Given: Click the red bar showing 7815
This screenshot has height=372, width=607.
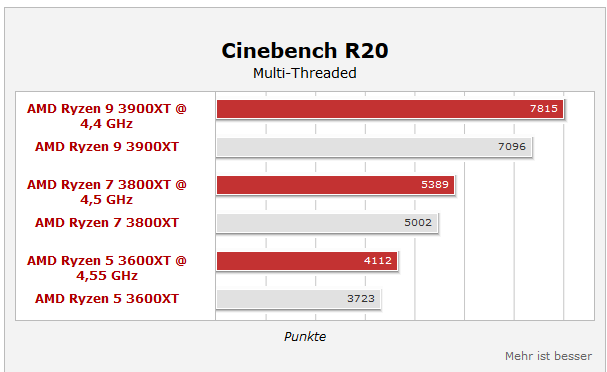Looking at the screenshot, I should [390, 109].
